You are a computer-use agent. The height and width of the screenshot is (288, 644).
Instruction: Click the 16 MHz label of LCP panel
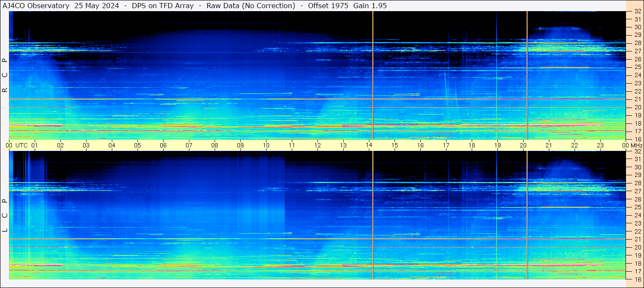(x=638, y=279)
